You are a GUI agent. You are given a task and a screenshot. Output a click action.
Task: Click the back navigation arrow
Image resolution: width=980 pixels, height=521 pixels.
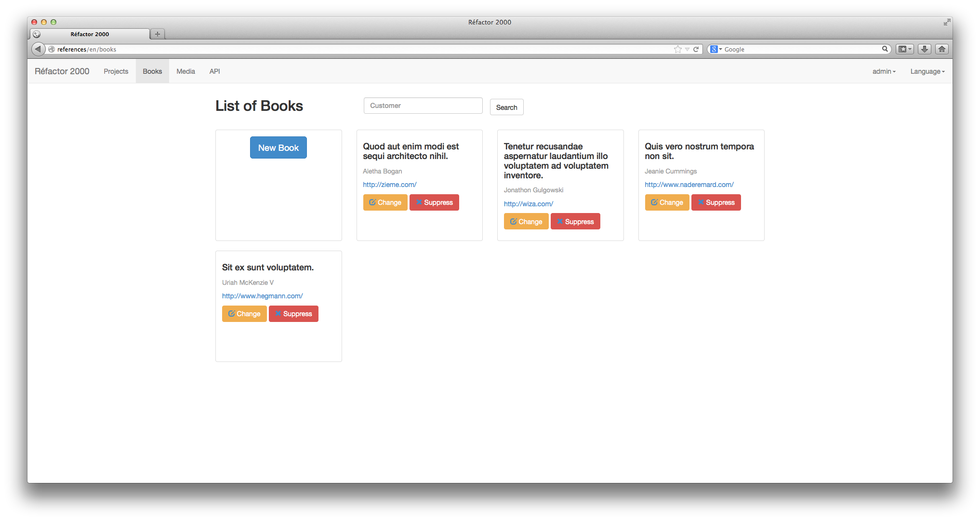[38, 49]
